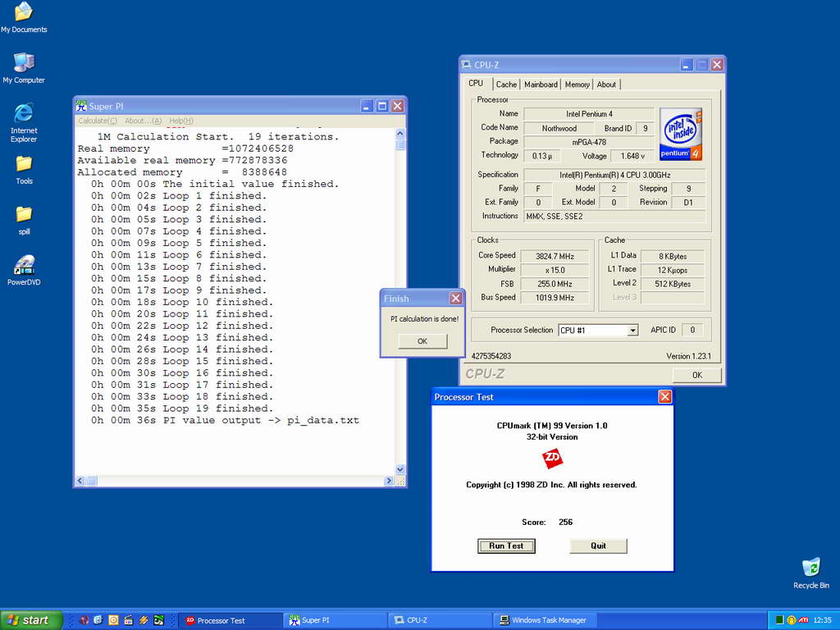Open the About menu in Super PI
This screenshot has width=840, height=630.
point(143,121)
